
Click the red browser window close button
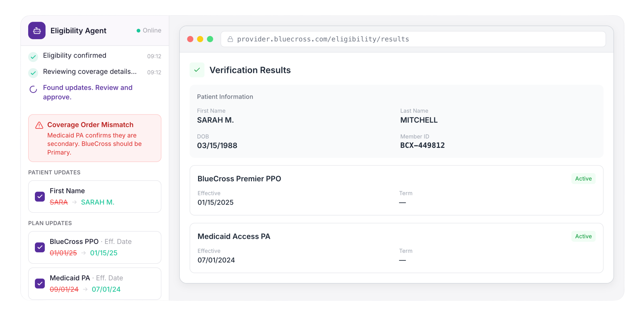click(x=190, y=39)
